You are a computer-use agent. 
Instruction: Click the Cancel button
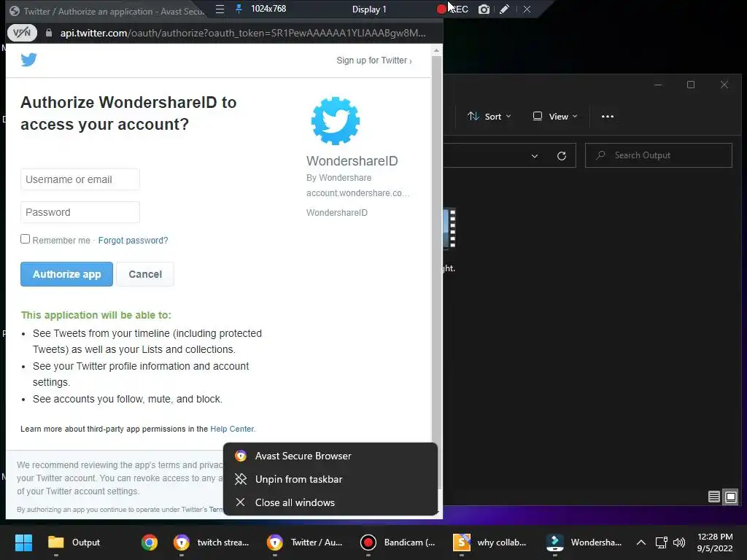pyautogui.click(x=145, y=274)
